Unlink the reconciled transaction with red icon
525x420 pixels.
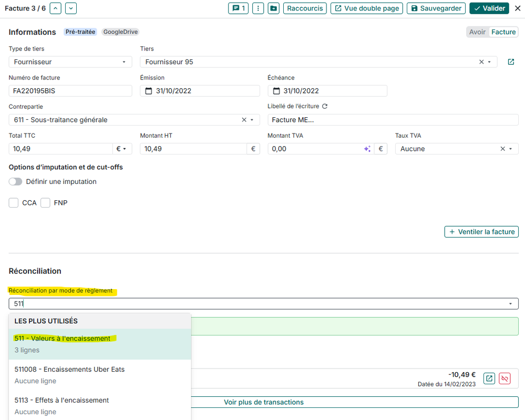pyautogui.click(x=505, y=378)
